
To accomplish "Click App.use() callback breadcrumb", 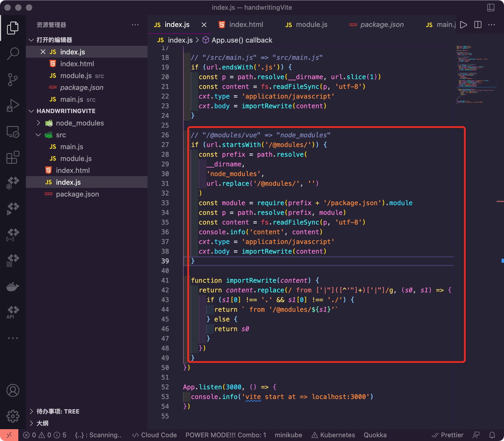I will [237, 40].
